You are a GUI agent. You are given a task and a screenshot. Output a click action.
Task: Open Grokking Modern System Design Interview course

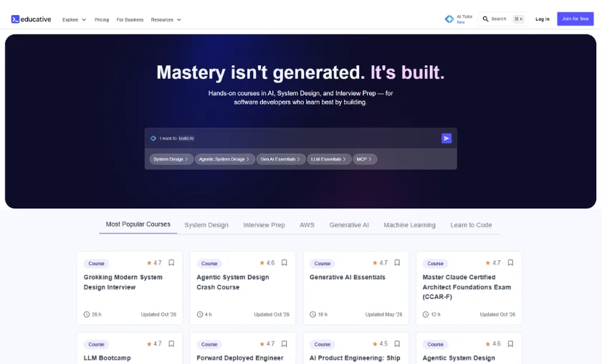(123, 282)
